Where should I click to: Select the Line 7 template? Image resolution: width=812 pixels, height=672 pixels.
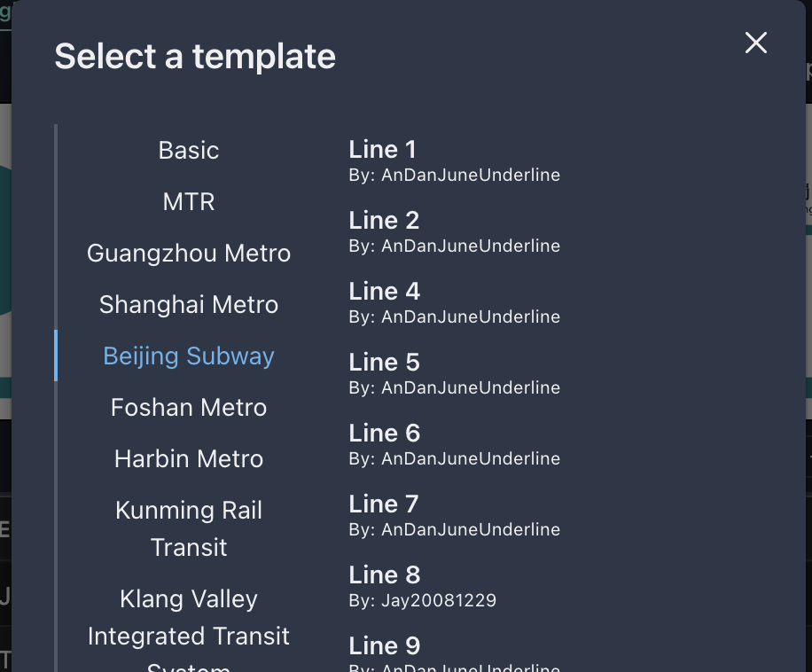(383, 504)
